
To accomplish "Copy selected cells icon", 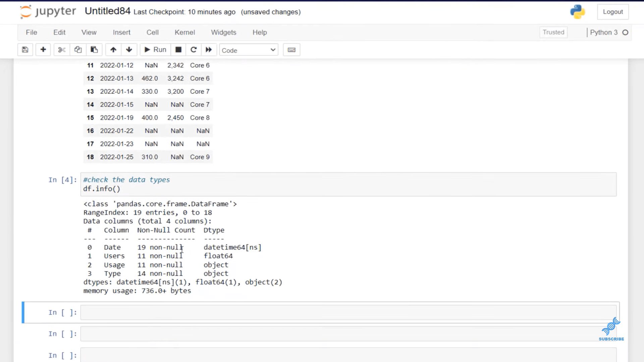I will tap(78, 50).
